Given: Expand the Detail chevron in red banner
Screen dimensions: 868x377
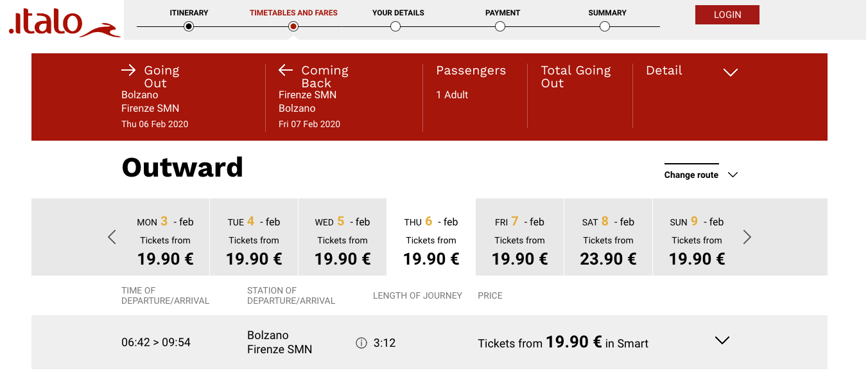Looking at the screenshot, I should [x=731, y=73].
